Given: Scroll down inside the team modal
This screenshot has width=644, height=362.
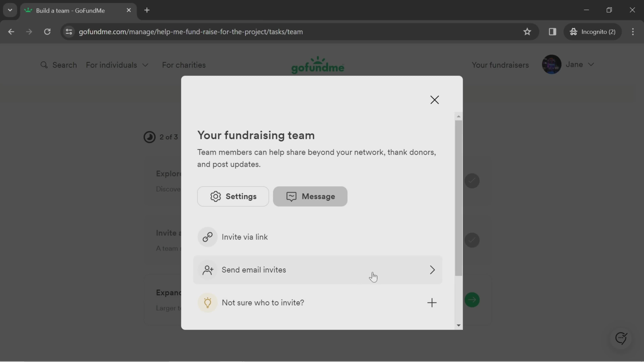Looking at the screenshot, I should pos(458,324).
